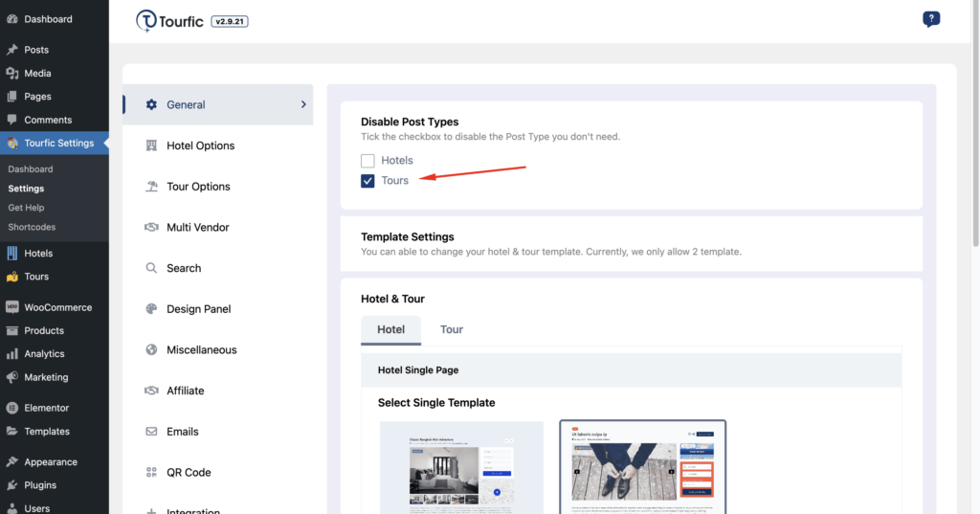Click the Templates folder icon
Viewport: 980px width, 514px height.
point(12,432)
